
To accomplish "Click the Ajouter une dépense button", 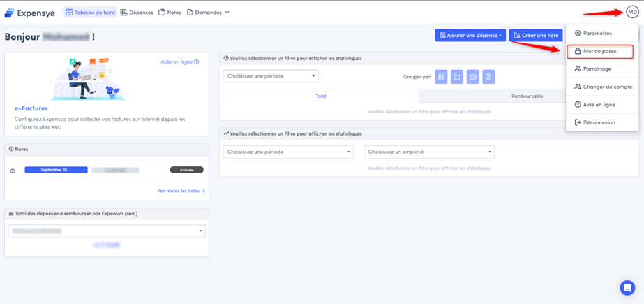I will [x=470, y=35].
